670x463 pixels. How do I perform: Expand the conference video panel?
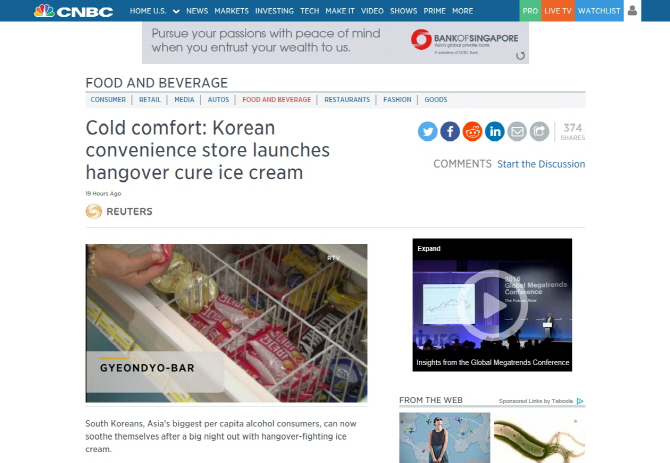click(x=429, y=249)
